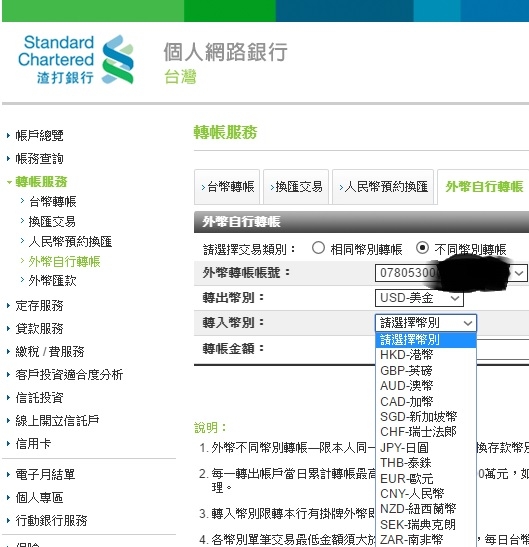Choose AUD-澳幣 from the currency list
529x547 pixels.
426,386
